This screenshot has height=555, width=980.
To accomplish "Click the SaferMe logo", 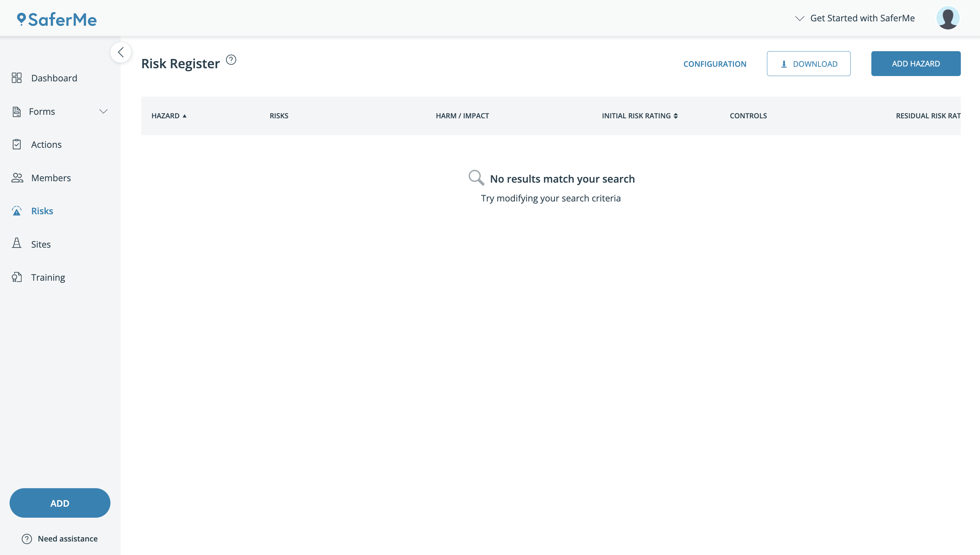I will 56,19.
